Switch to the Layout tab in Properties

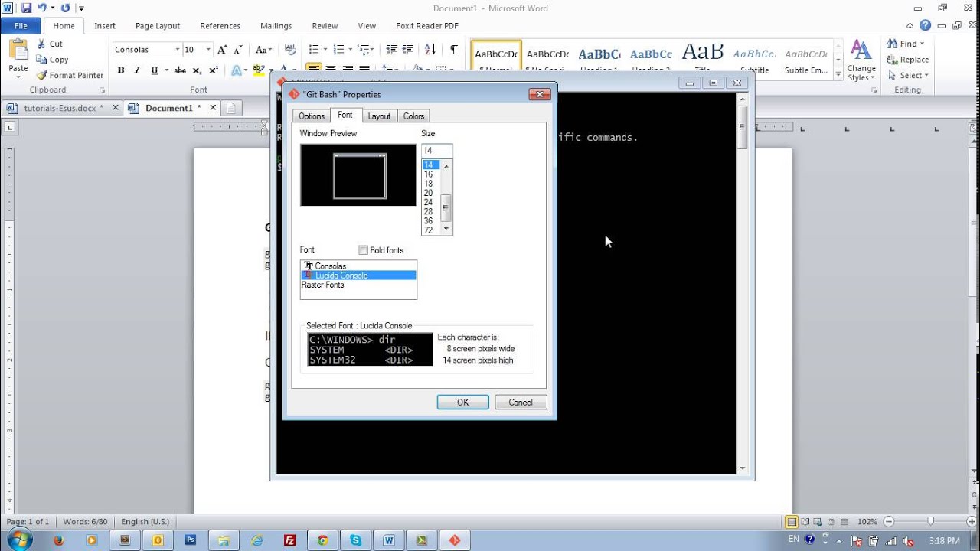coord(379,116)
